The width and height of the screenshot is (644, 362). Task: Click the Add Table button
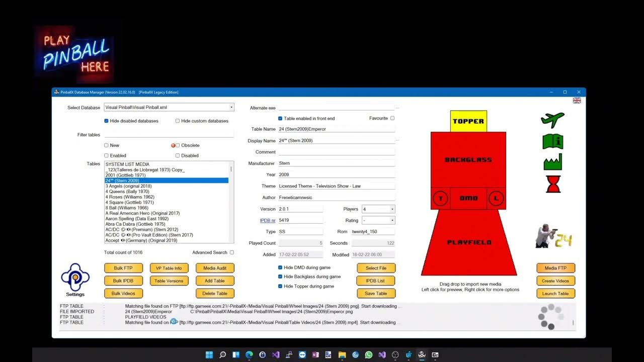(x=215, y=281)
